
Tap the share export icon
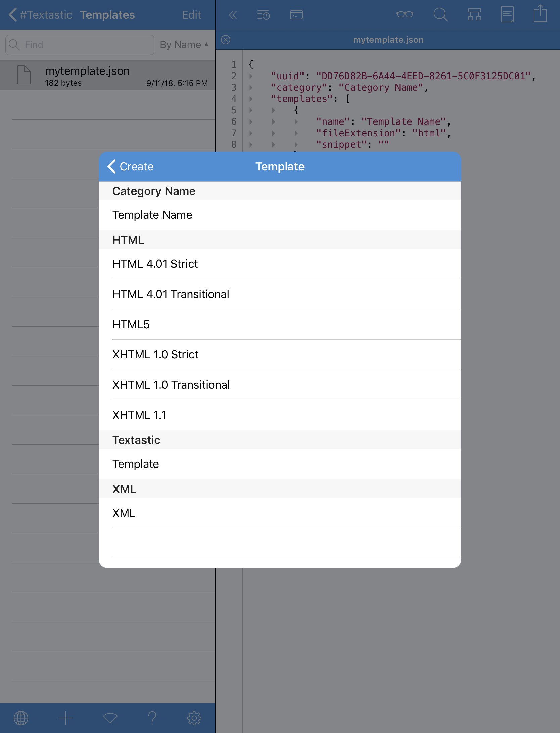(540, 14)
